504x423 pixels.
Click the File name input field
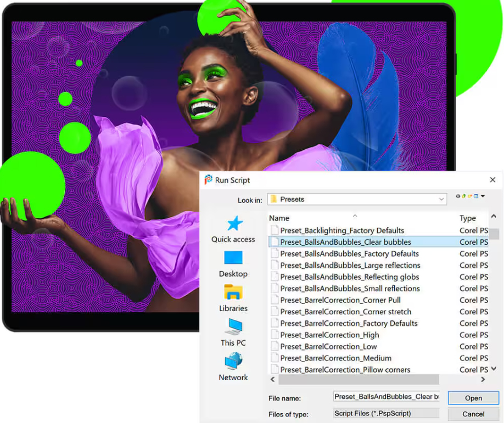click(386, 397)
